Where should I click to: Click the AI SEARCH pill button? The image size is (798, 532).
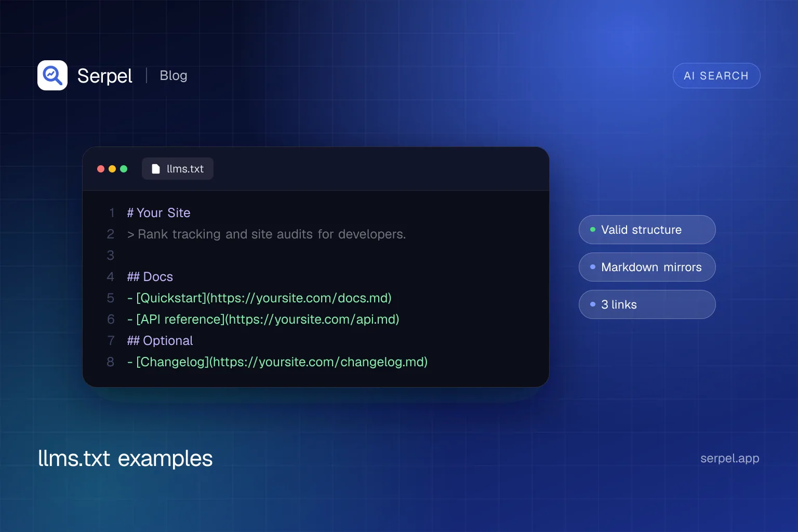tap(716, 76)
